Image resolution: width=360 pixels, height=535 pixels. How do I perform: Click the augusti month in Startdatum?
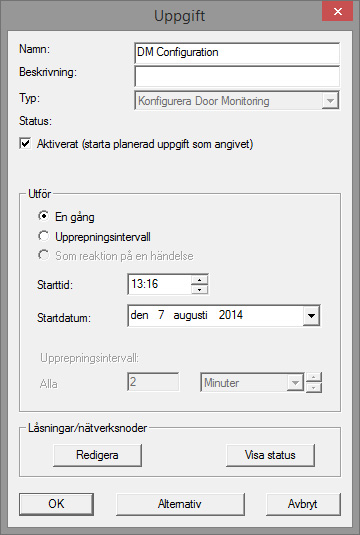pyautogui.click(x=190, y=315)
